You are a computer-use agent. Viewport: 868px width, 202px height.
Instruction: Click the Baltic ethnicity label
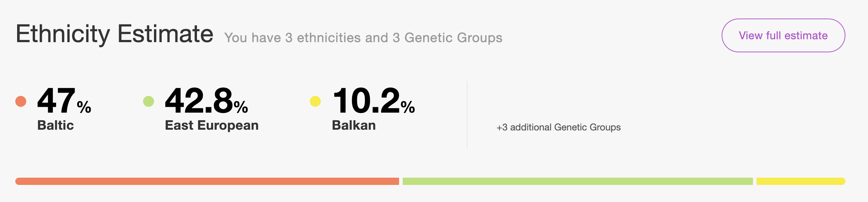[55, 125]
